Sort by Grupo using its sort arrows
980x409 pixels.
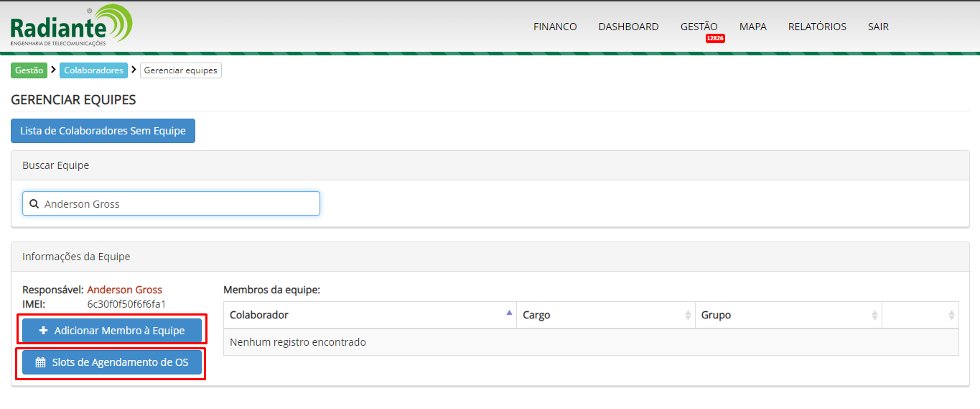(x=874, y=316)
